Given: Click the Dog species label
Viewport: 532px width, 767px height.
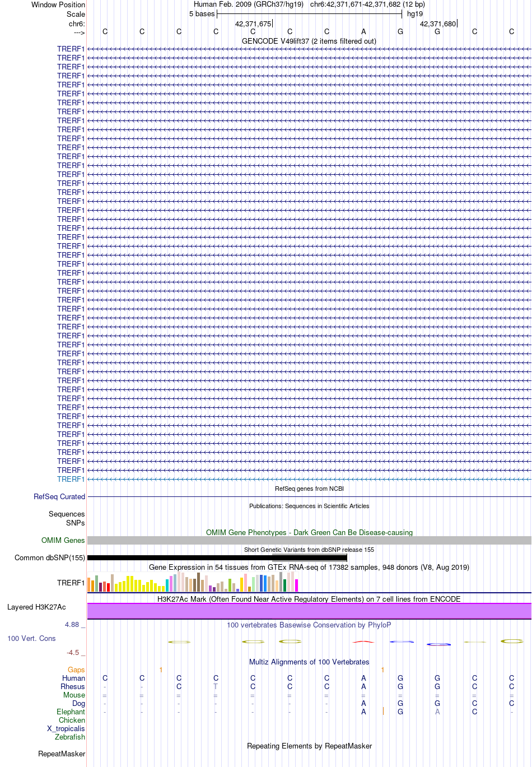Looking at the screenshot, I should click(79, 703).
